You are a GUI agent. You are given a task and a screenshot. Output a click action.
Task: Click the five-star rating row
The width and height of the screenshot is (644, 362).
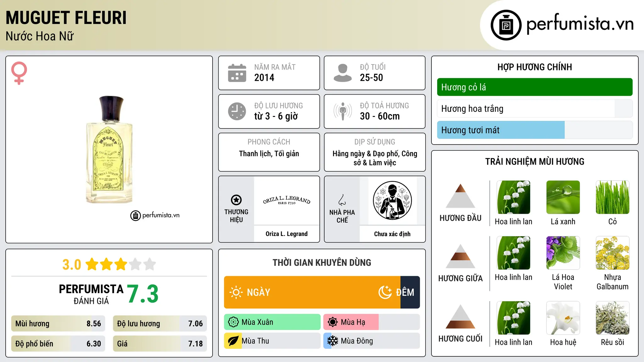tap(121, 264)
